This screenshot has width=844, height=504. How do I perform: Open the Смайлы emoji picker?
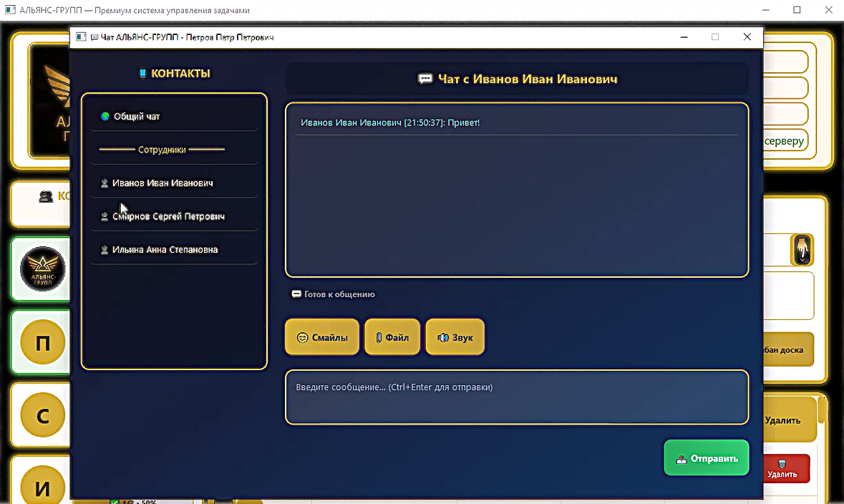[322, 337]
